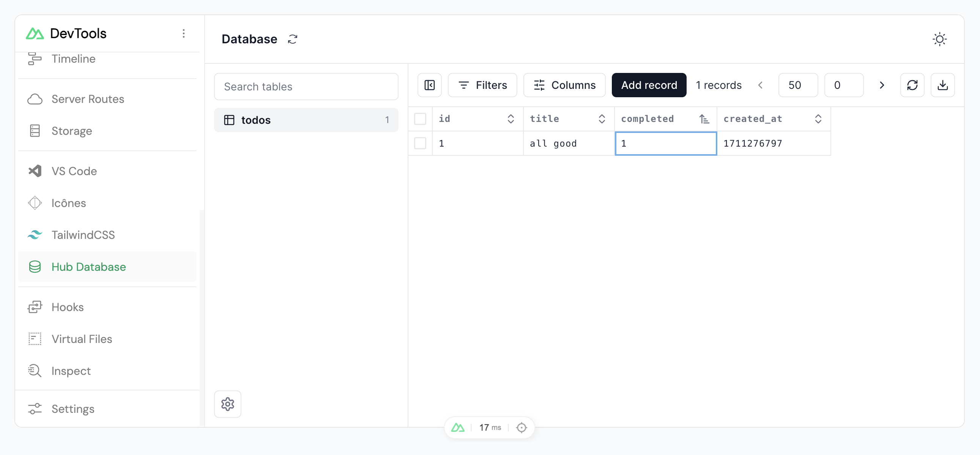Toggle select-all checkbox in table header
Viewport: 980px width, 455px height.
point(420,119)
